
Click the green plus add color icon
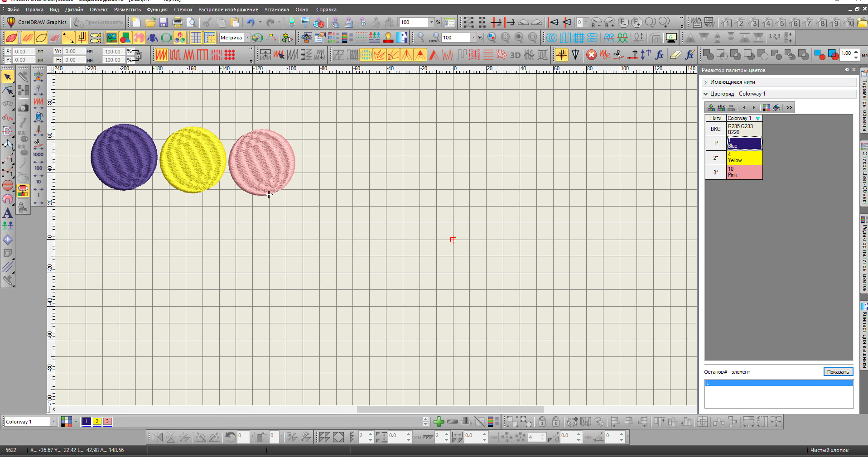[x=439, y=422]
